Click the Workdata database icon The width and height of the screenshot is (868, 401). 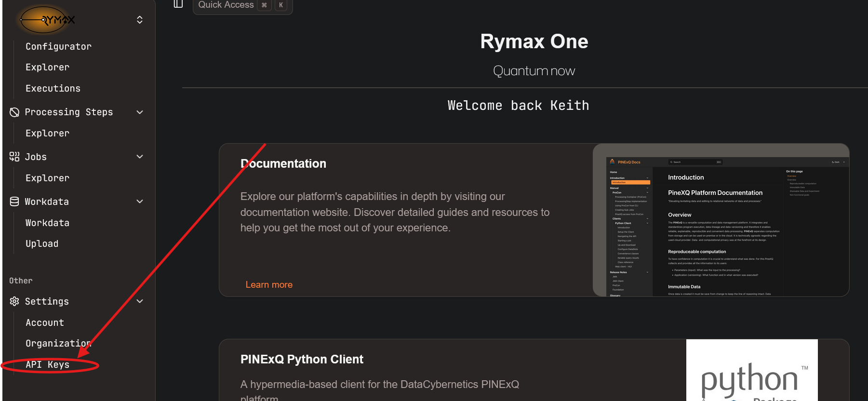(14, 201)
